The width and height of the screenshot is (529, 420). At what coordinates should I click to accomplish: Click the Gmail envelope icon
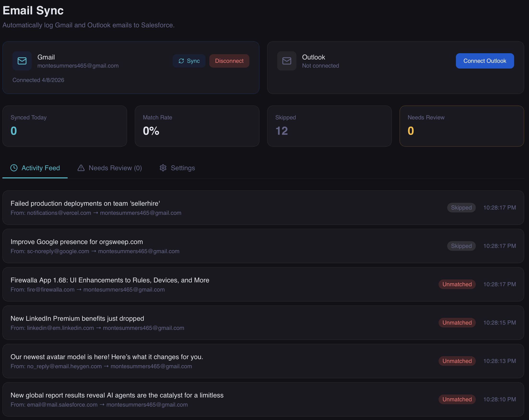22,61
